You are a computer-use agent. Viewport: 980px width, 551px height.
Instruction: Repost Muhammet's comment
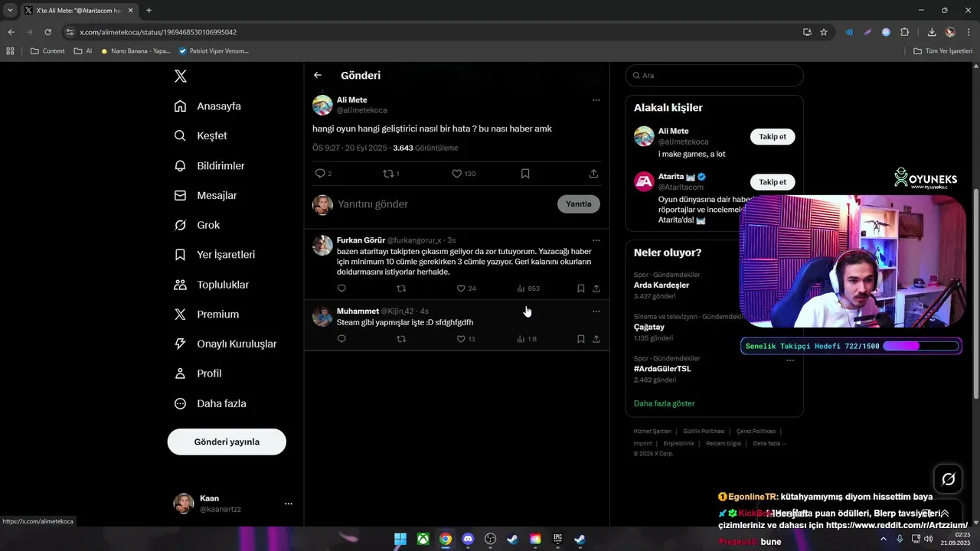(401, 339)
